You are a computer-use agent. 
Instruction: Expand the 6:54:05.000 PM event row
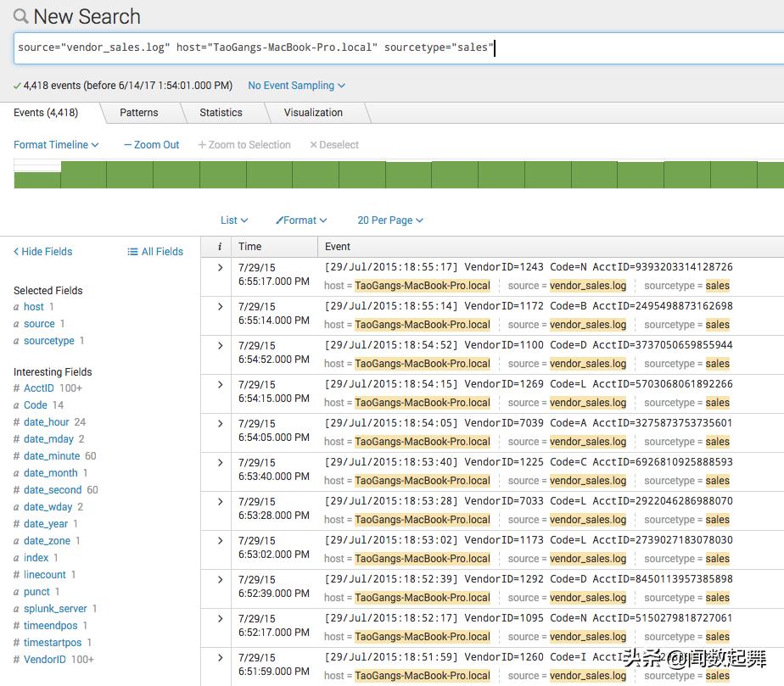tap(220, 423)
